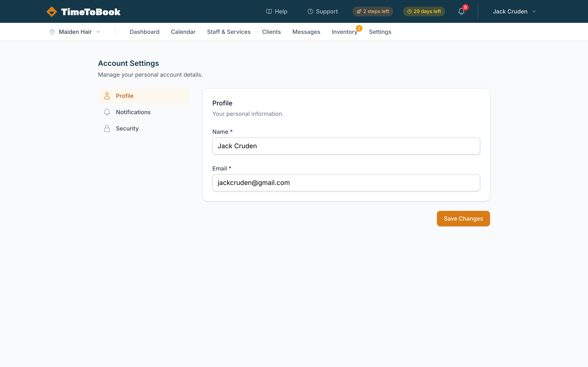This screenshot has height=367, width=588.
Task: Go to the Security settings section
Action: coord(127,128)
